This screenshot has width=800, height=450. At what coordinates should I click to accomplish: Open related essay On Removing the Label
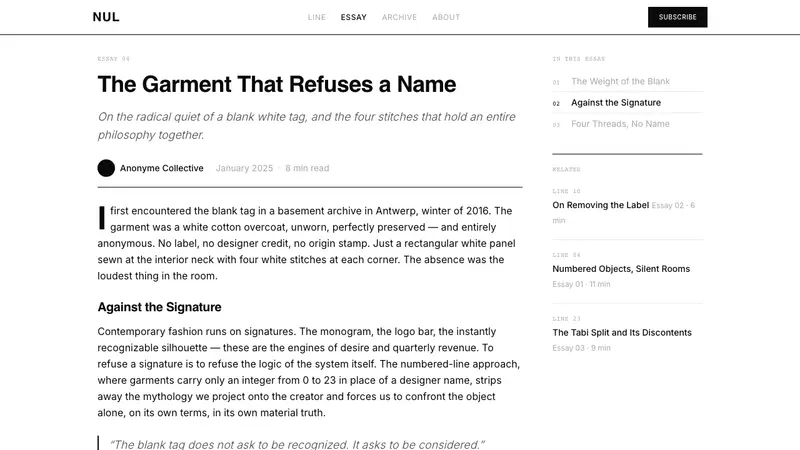pos(601,205)
